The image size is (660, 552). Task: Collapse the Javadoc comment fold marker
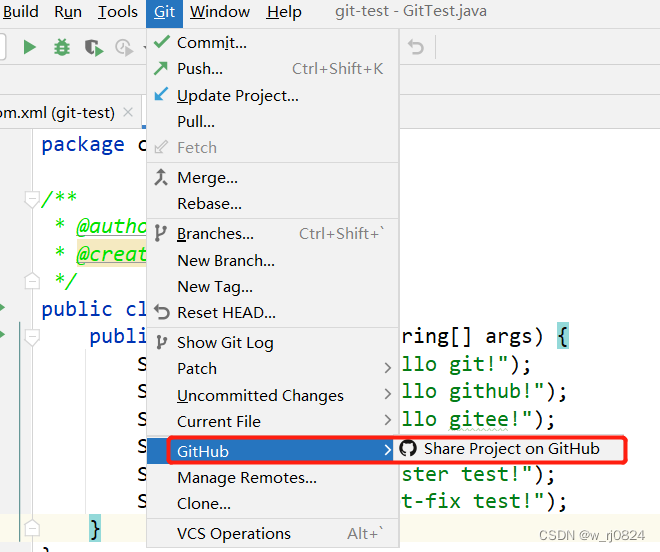[x=32, y=198]
